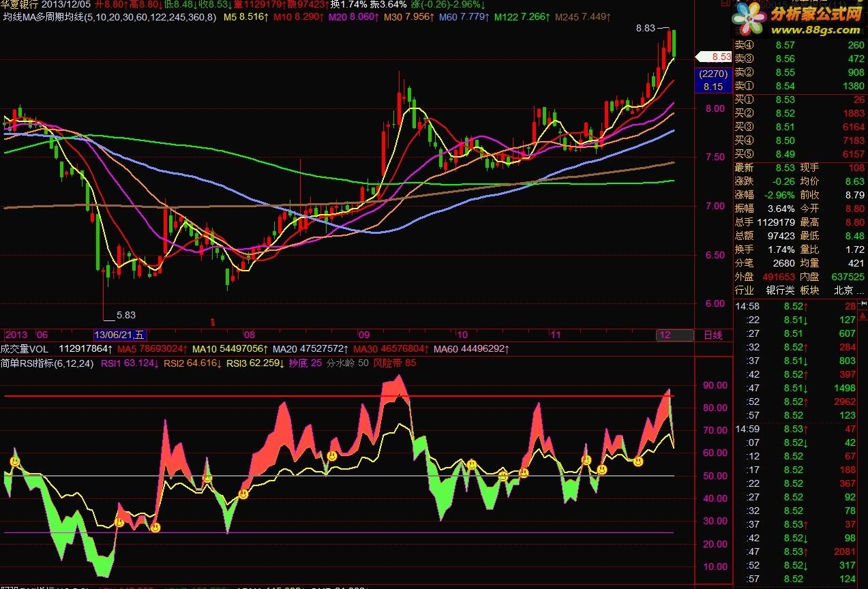Viewport: 868px width, 589px height.
Task: Select the 日线 period button
Action: click(x=712, y=335)
